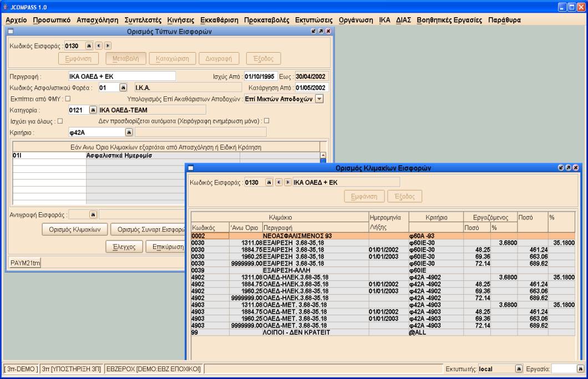
Task: Select row 0039 ΕΞΑΙΡΕΣΗ-ΑΛΛΗ
Action: tap(383, 270)
